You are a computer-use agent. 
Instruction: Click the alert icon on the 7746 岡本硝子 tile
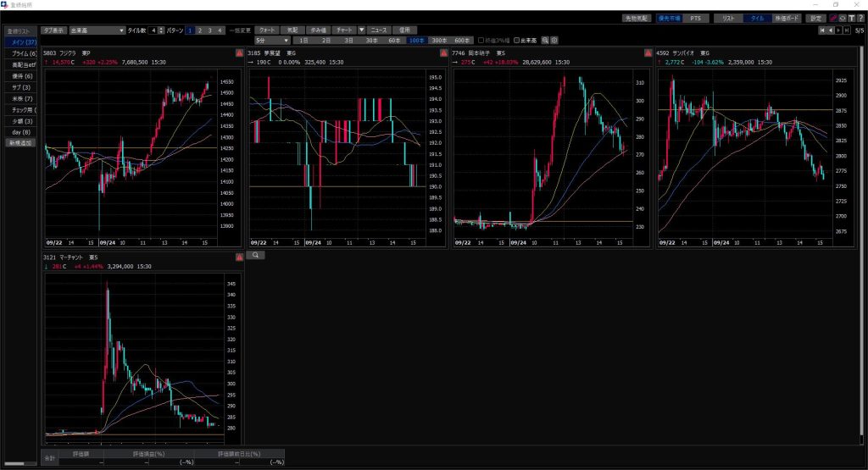[648, 53]
